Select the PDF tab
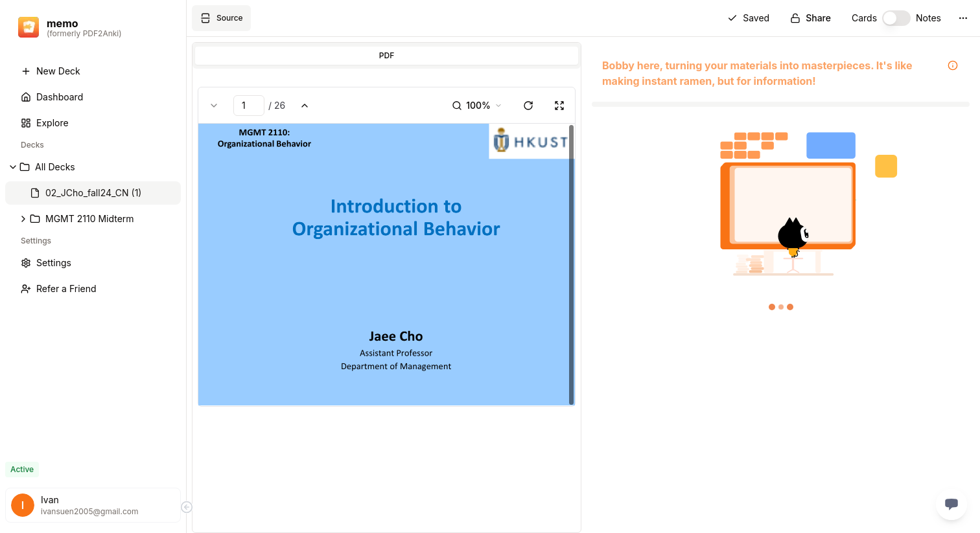The image size is (980, 533). click(386, 56)
